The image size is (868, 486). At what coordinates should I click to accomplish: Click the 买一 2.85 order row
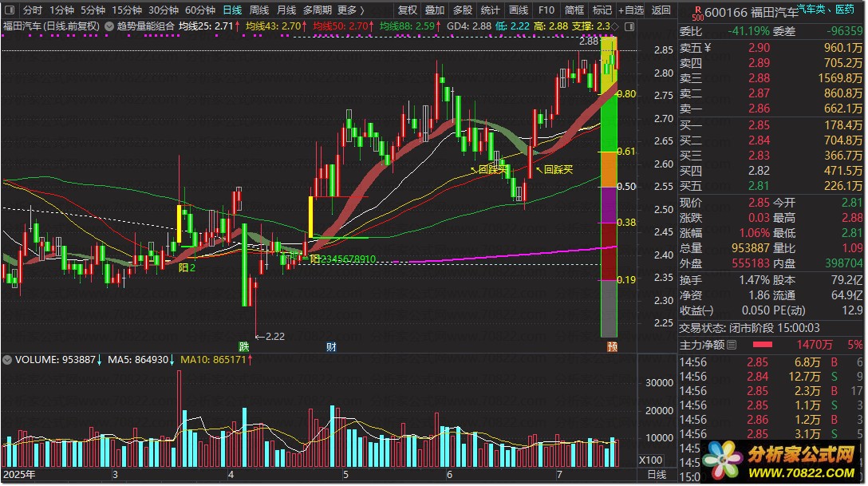click(771, 125)
